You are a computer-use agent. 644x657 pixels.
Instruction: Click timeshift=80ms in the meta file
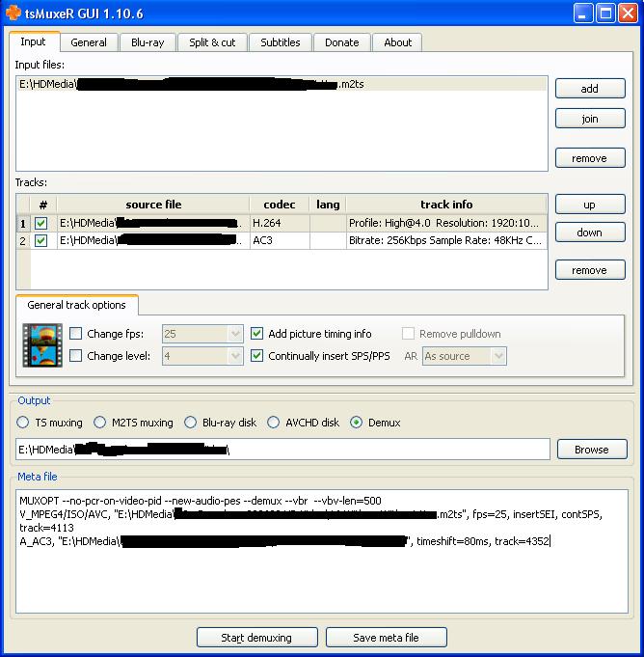[x=452, y=541]
